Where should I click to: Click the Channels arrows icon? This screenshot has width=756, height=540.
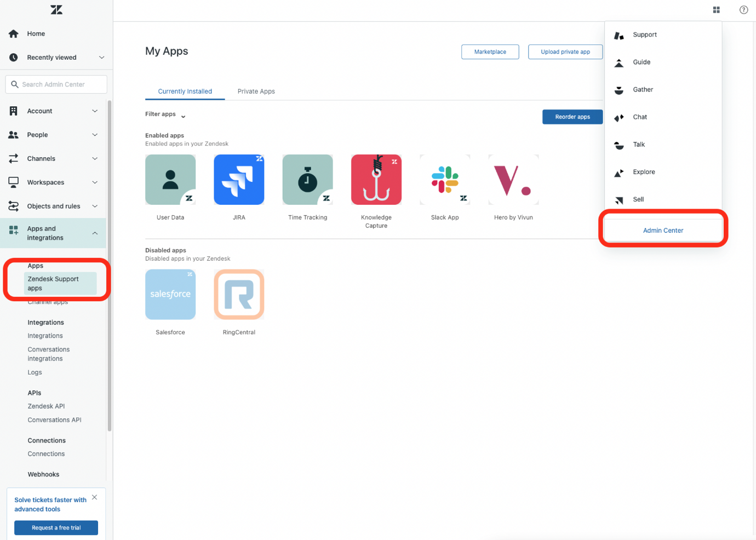click(14, 159)
